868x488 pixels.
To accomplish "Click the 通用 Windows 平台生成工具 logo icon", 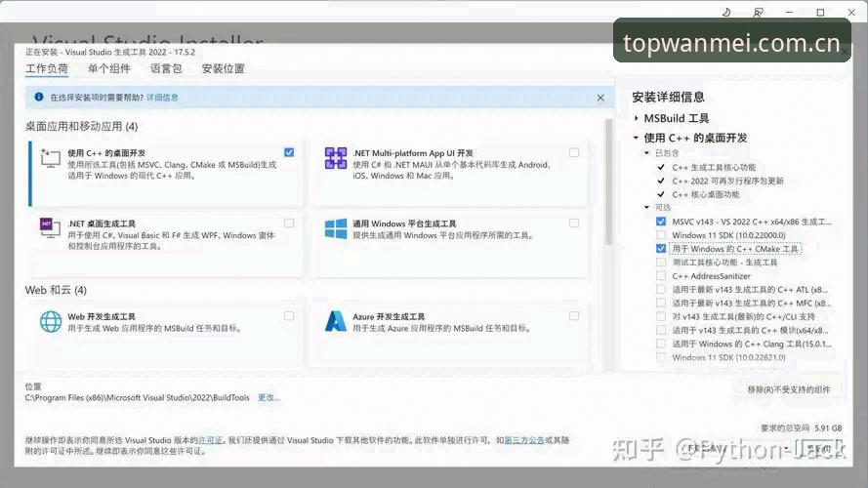I will click(x=336, y=228).
